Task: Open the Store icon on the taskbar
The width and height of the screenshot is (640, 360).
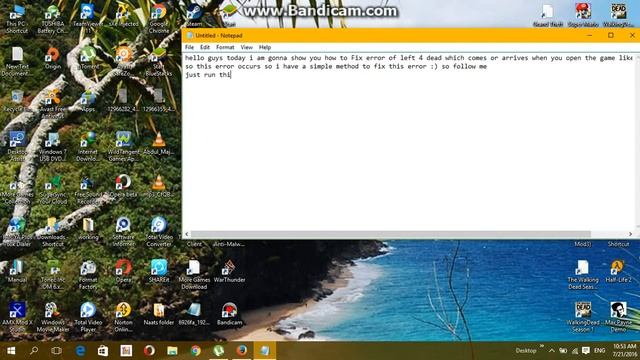Action: [103, 351]
